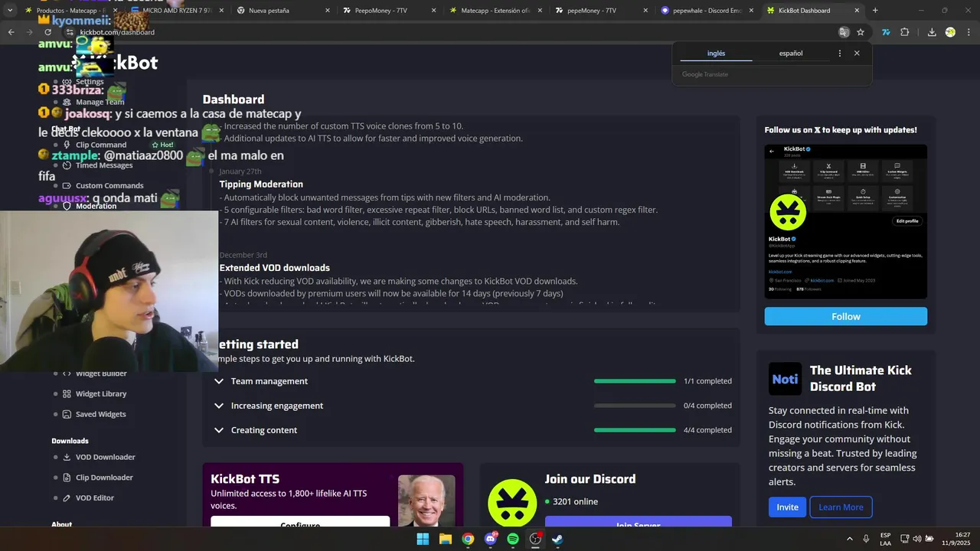Screen dimensions: 980x551
Task: Click the Moderation shield icon in sidebar
Action: pos(67,206)
